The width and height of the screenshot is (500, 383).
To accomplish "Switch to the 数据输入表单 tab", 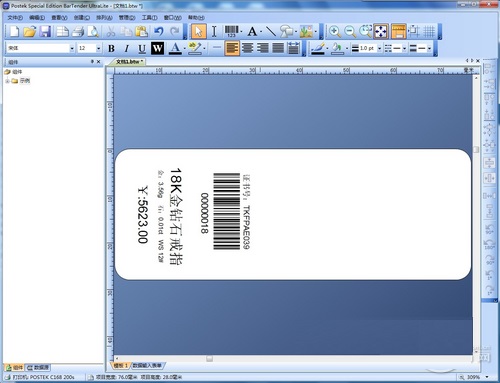I will click(x=147, y=366).
